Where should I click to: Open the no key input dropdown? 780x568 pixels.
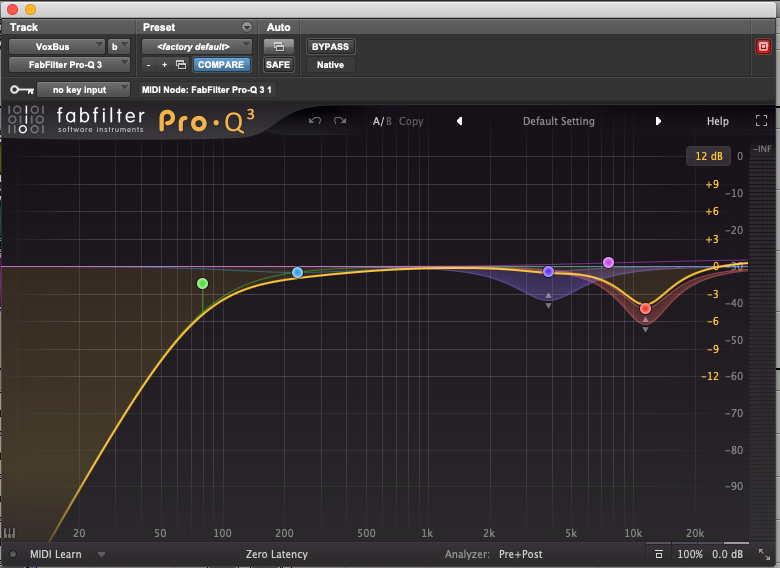coord(84,90)
